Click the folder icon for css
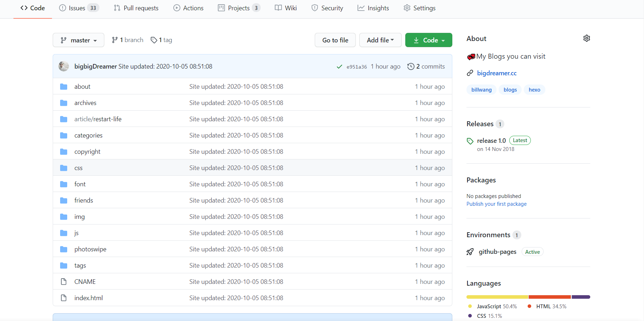This screenshot has height=321, width=644. click(64, 168)
